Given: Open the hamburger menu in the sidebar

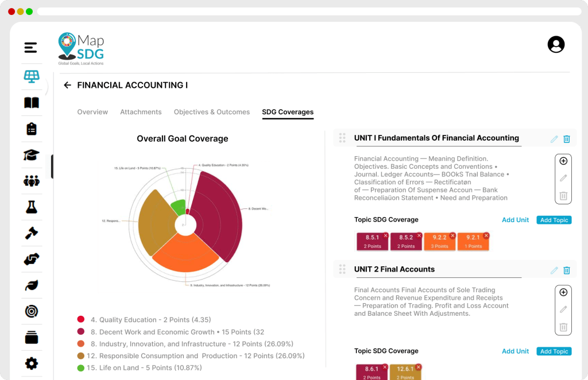Looking at the screenshot, I should (31, 48).
